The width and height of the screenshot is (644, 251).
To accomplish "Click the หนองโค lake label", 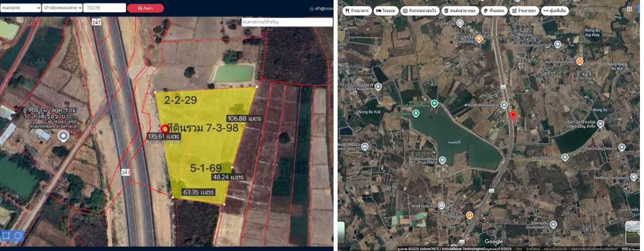I will click(454, 142).
